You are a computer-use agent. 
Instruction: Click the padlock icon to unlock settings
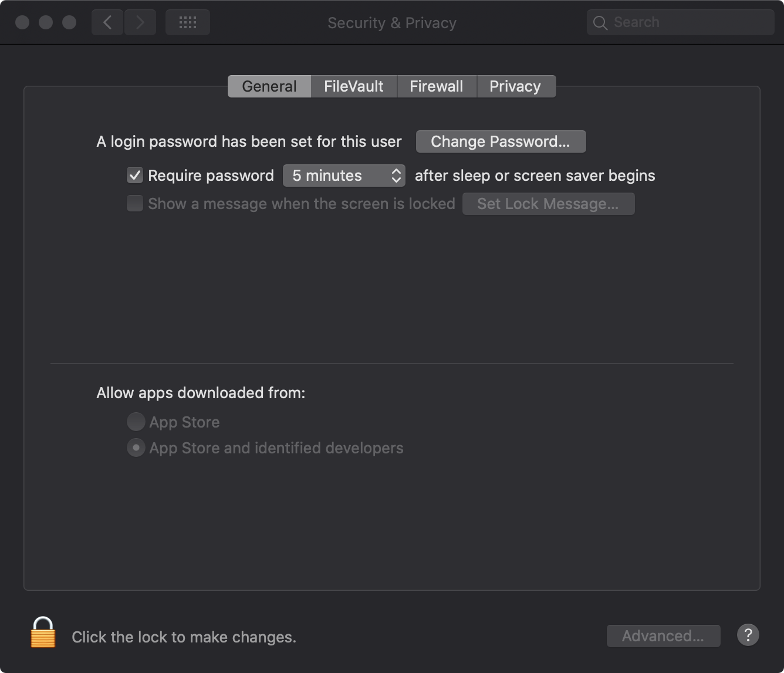[43, 632]
